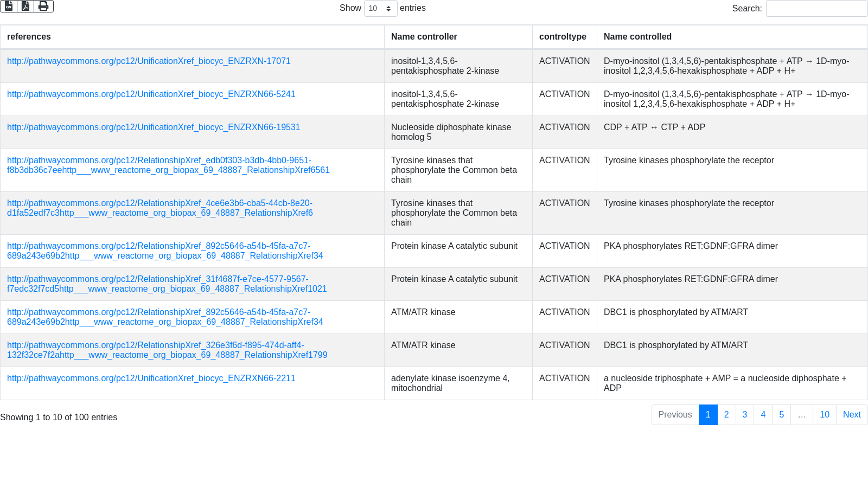This screenshot has height=488, width=868.
Task: Export table as PDF document
Action: [x=25, y=6]
